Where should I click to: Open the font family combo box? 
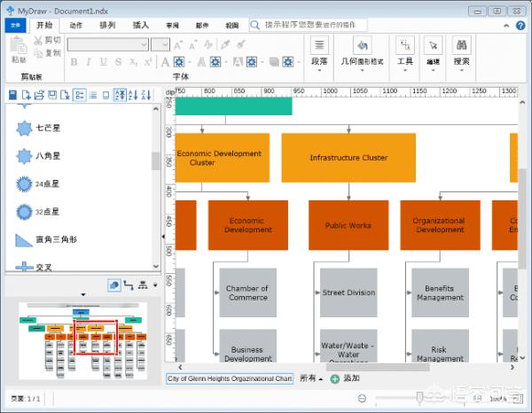click(108, 44)
